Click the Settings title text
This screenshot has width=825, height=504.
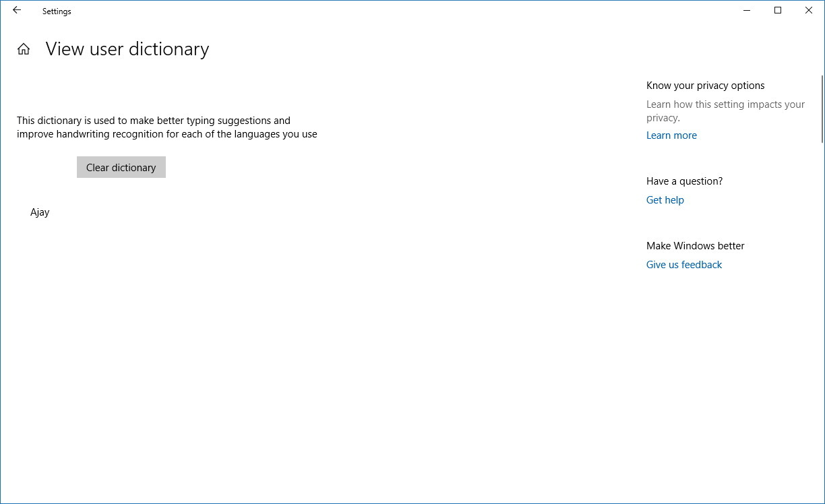point(57,11)
